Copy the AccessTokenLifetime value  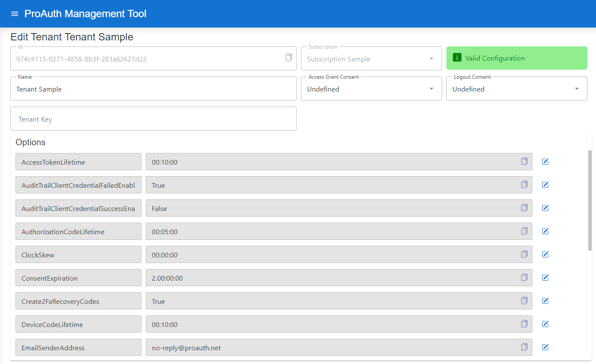524,162
